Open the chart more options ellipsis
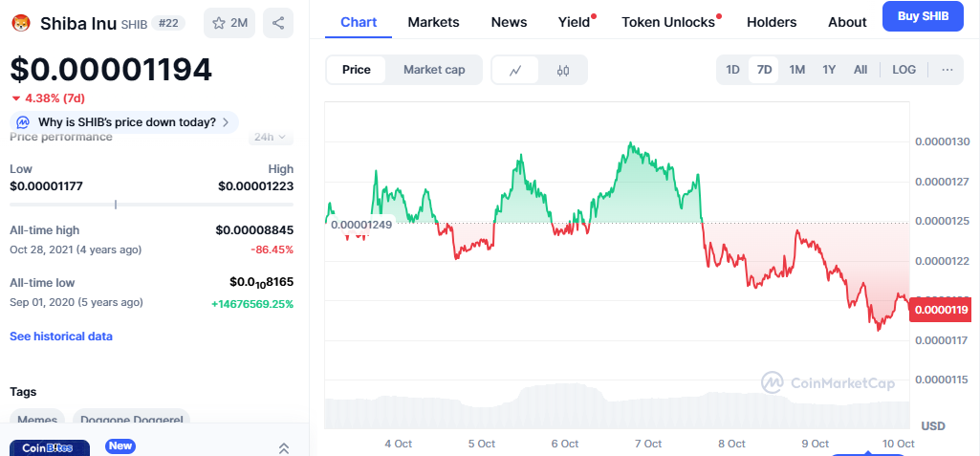The height and width of the screenshot is (456, 980). point(947,70)
